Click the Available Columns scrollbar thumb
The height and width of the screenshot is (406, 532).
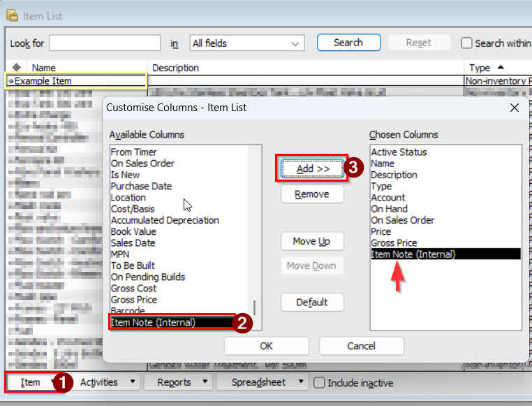click(x=254, y=308)
